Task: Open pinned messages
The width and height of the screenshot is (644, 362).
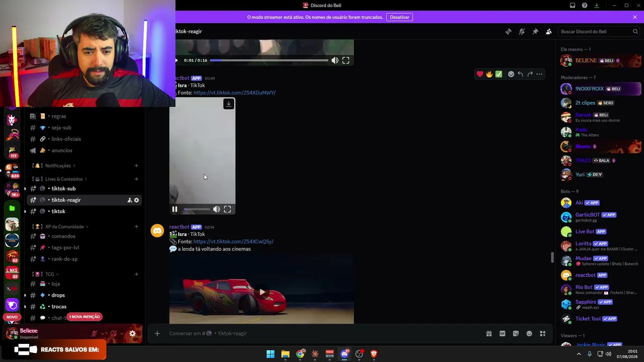Action: point(535,31)
